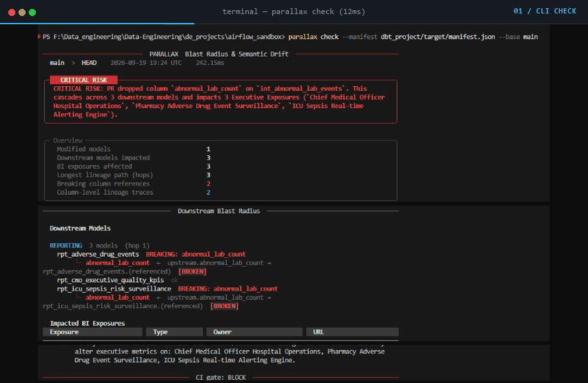
Task: Click the 'Downstream Models' subheading
Action: coord(81,228)
